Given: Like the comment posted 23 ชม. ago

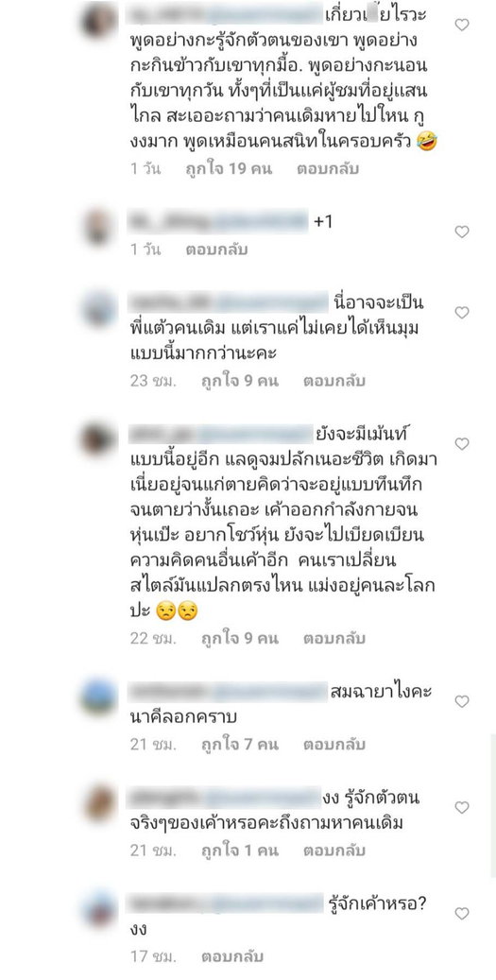Looking at the screenshot, I should click(x=462, y=313).
